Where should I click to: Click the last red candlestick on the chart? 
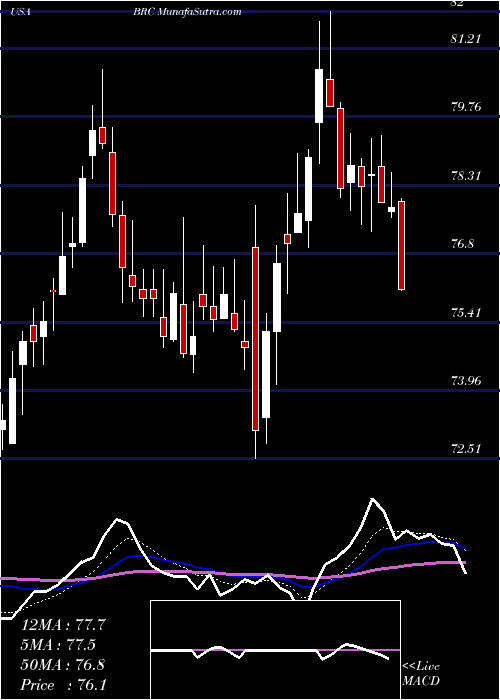coord(401,246)
